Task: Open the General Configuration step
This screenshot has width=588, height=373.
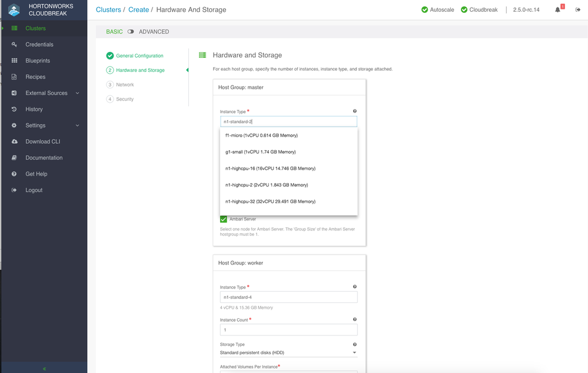Action: [x=139, y=56]
